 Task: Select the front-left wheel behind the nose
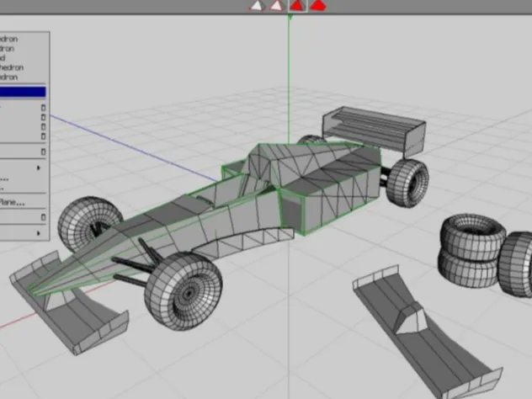(x=89, y=223)
